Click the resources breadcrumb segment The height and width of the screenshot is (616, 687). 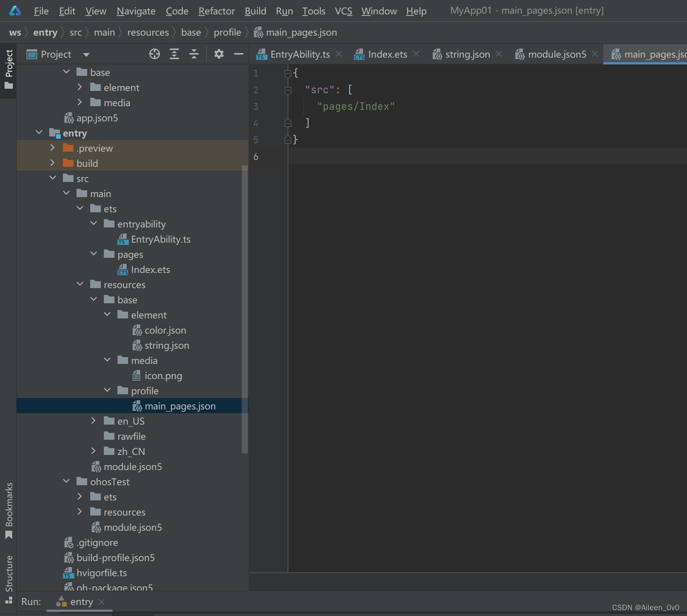pos(148,33)
